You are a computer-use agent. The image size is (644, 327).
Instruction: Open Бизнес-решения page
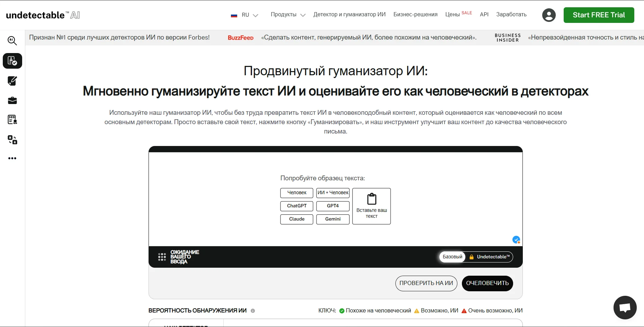pyautogui.click(x=415, y=15)
